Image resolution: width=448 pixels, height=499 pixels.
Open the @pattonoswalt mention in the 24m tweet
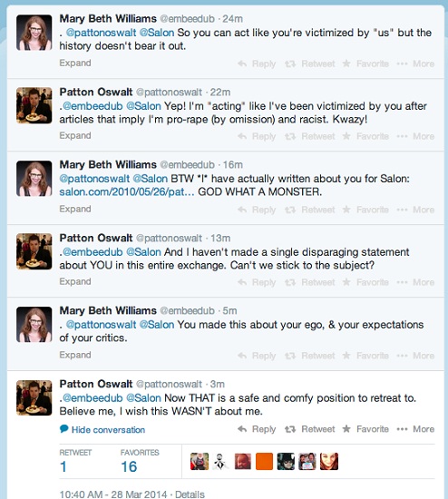(101, 33)
